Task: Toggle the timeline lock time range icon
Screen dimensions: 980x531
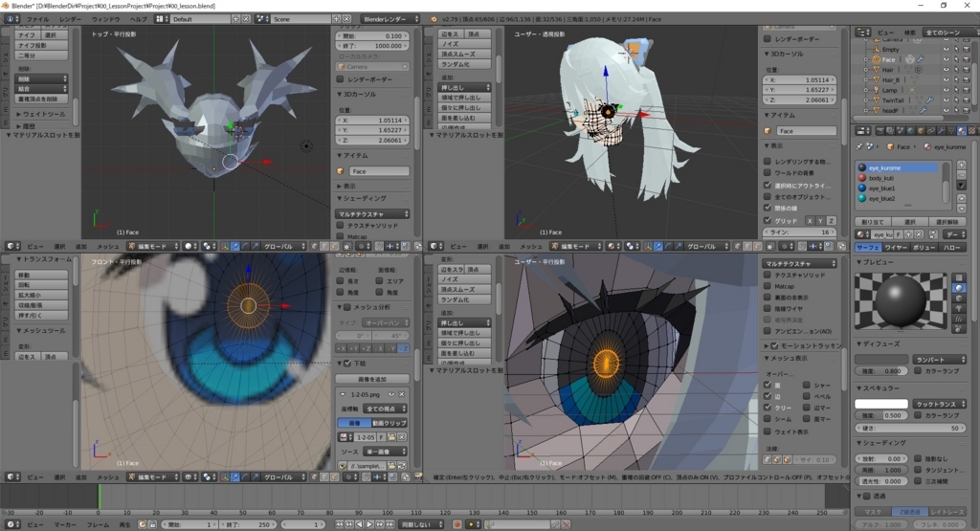Action: coord(152,524)
